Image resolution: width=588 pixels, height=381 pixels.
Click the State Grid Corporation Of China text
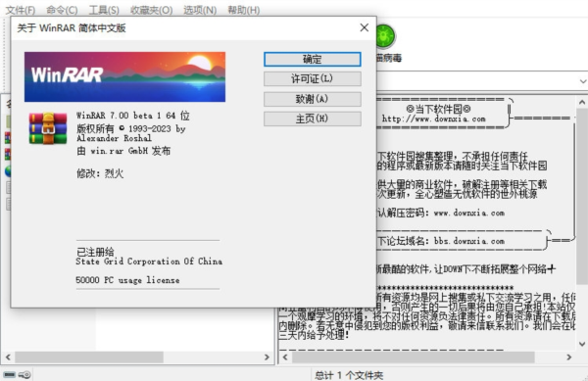click(x=149, y=262)
